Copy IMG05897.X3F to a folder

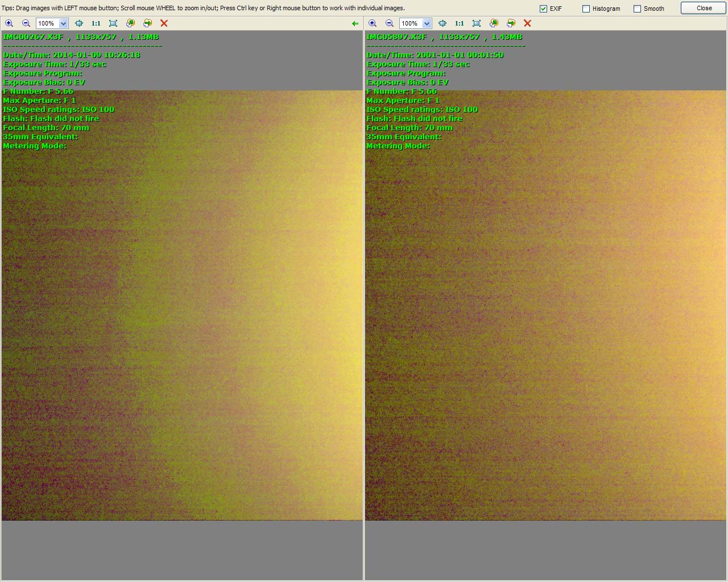(x=494, y=23)
